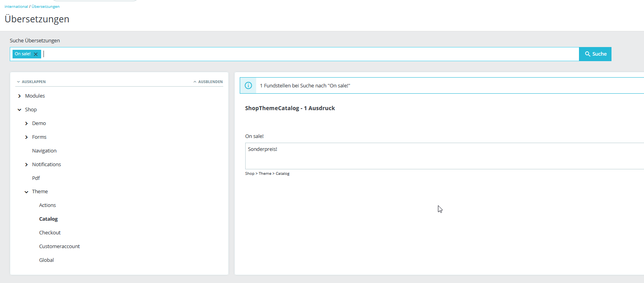
Task: Click AUSBLENDEN to hide the tree
Action: coord(208,82)
